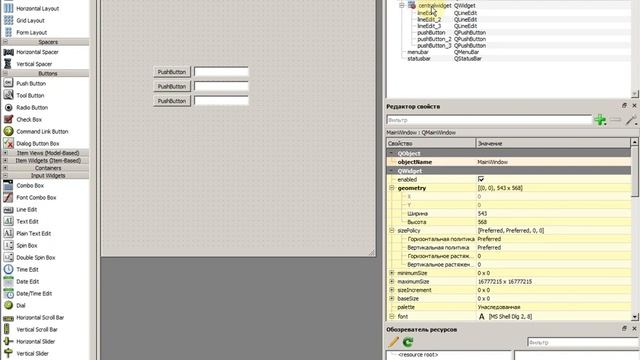This screenshot has width=640, height=360.
Task: Select statusbar in the object tree
Action: tap(419, 58)
